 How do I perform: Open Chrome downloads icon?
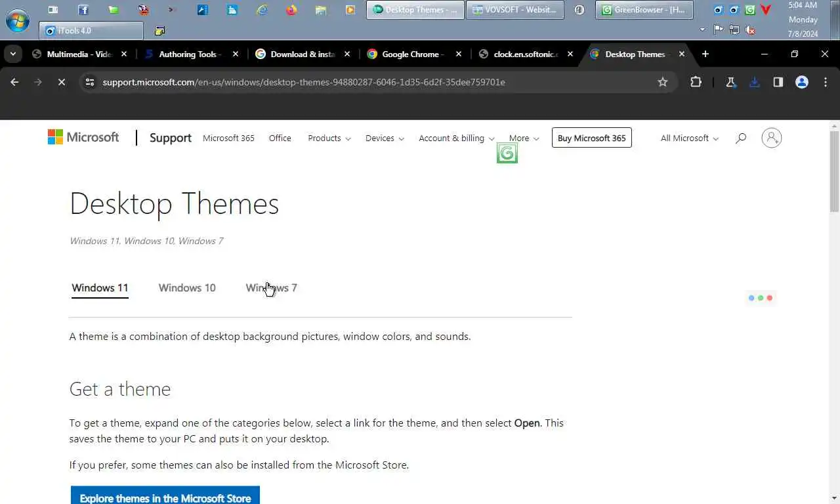(x=754, y=82)
